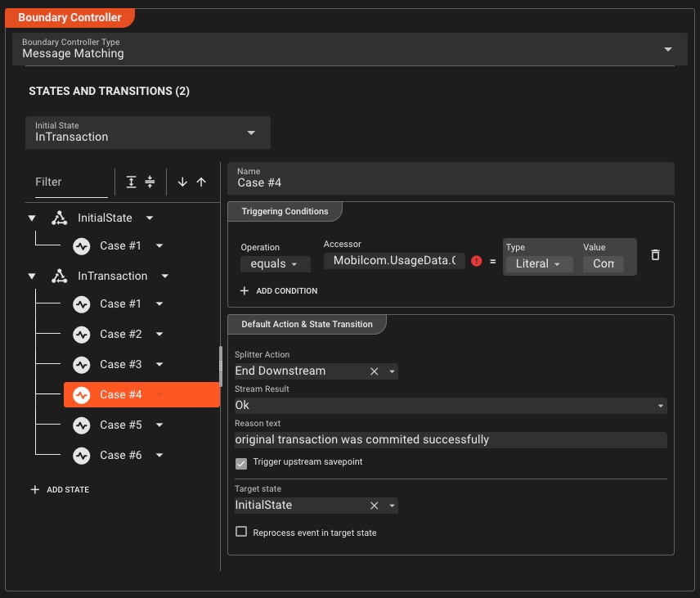Switch to the Triggering Conditions tab
This screenshot has height=598, width=700.
click(x=285, y=211)
